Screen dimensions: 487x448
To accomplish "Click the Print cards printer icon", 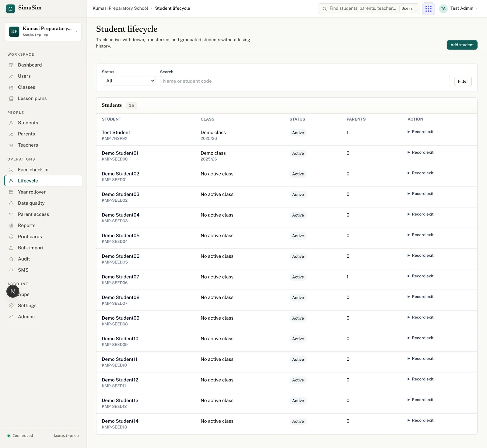I will (11, 237).
